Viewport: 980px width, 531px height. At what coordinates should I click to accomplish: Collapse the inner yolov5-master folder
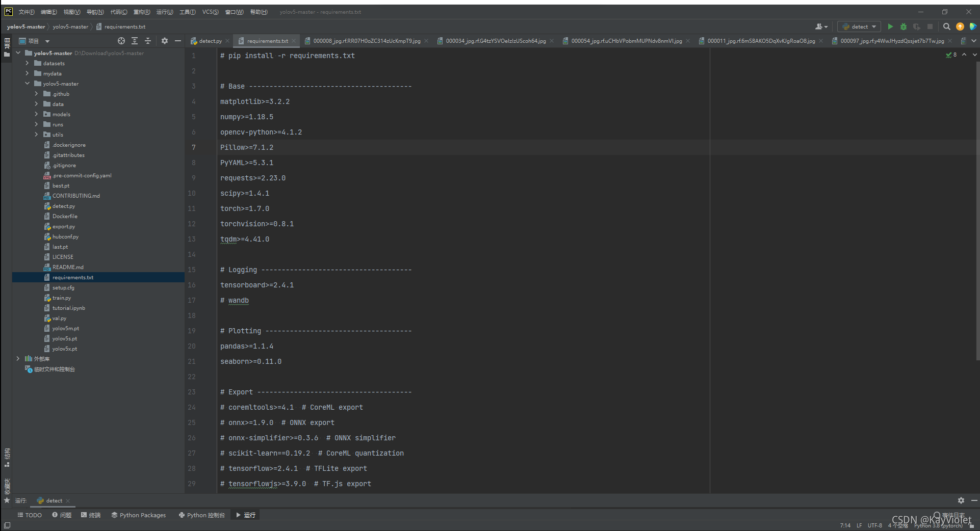tap(27, 84)
